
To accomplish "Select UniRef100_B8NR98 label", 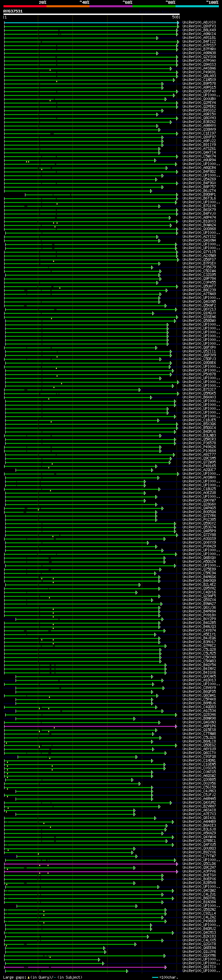I will point(199,718).
